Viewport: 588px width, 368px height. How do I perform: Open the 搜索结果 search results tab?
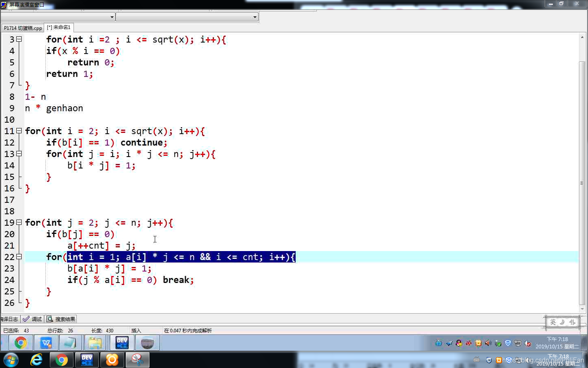point(61,319)
